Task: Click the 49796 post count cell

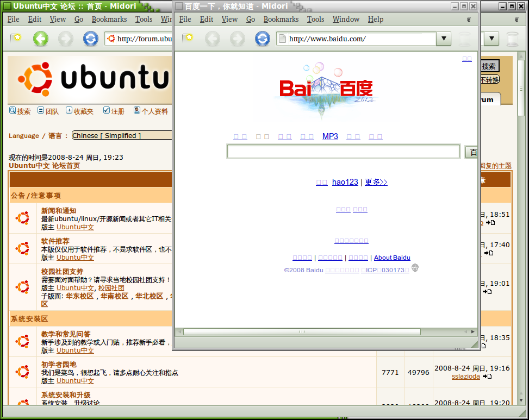Action: tap(418, 373)
